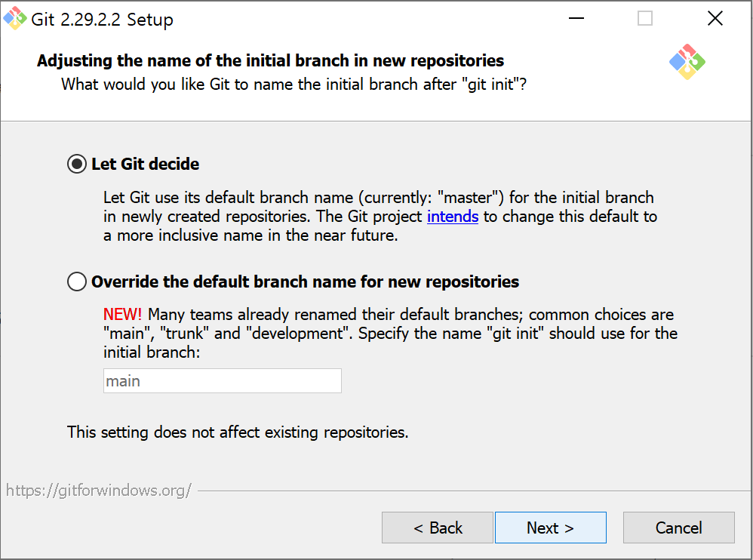The width and height of the screenshot is (753, 560).
Task: Choose the Override default branch name radio circle
Action: click(x=77, y=282)
